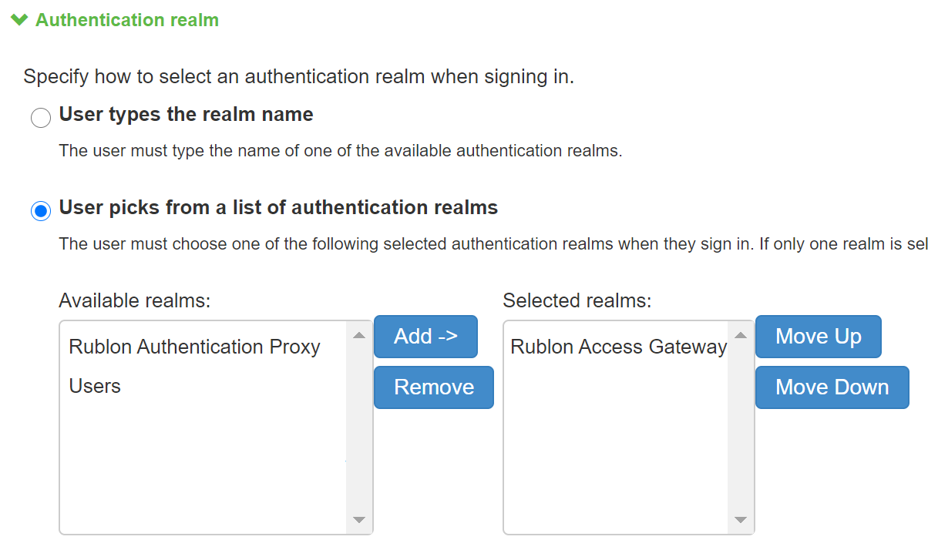Select the 'User picks from a list' radio button

click(x=41, y=210)
